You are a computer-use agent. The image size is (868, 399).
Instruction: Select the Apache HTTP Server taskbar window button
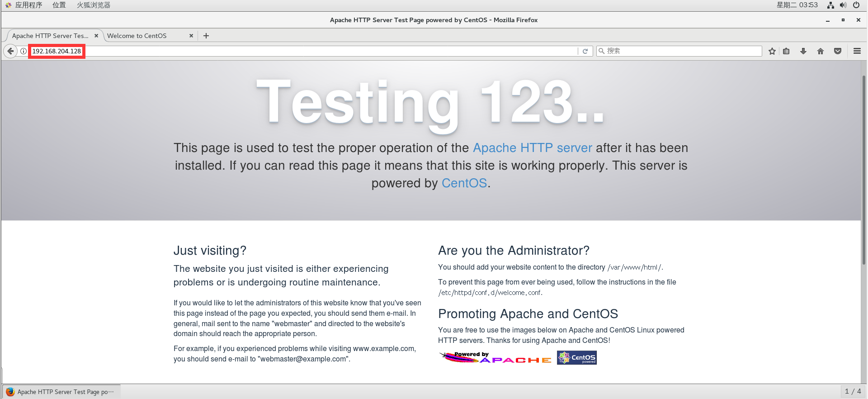tap(62, 392)
